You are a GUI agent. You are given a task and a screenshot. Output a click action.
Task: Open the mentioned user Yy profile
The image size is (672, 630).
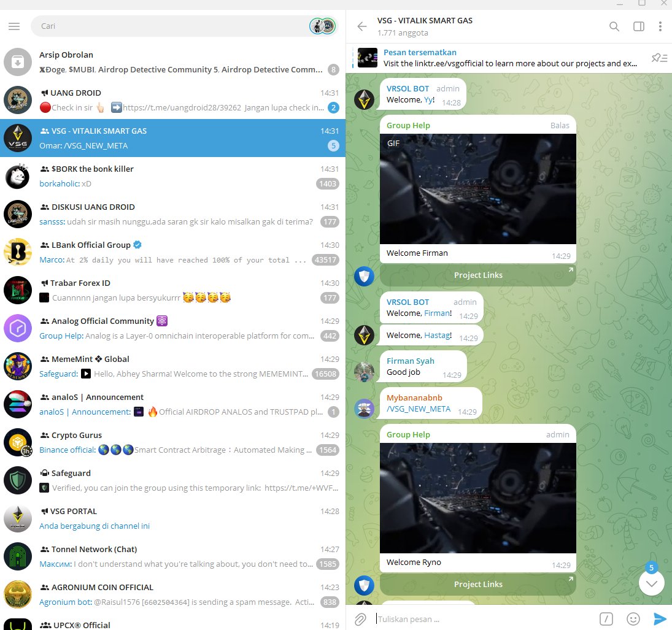(x=428, y=100)
